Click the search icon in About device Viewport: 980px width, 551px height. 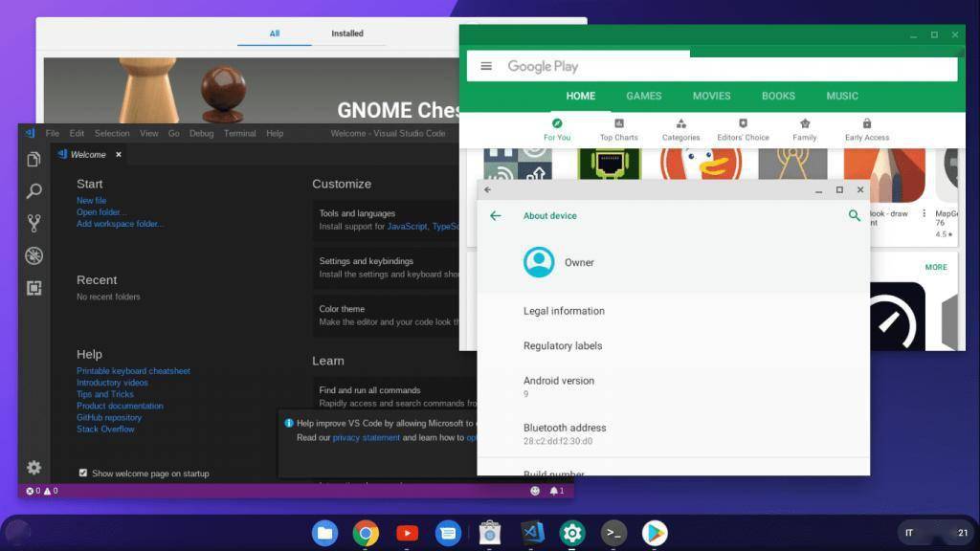coord(854,216)
